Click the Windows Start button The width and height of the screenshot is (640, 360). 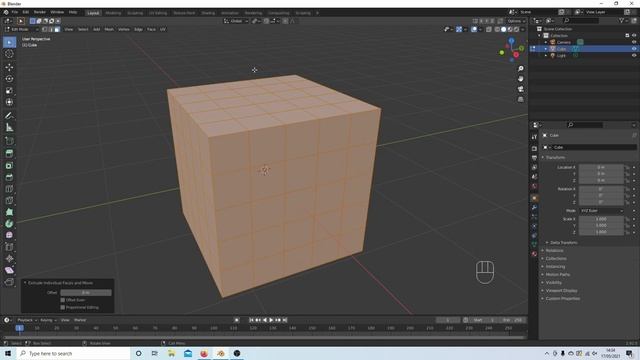[8, 353]
